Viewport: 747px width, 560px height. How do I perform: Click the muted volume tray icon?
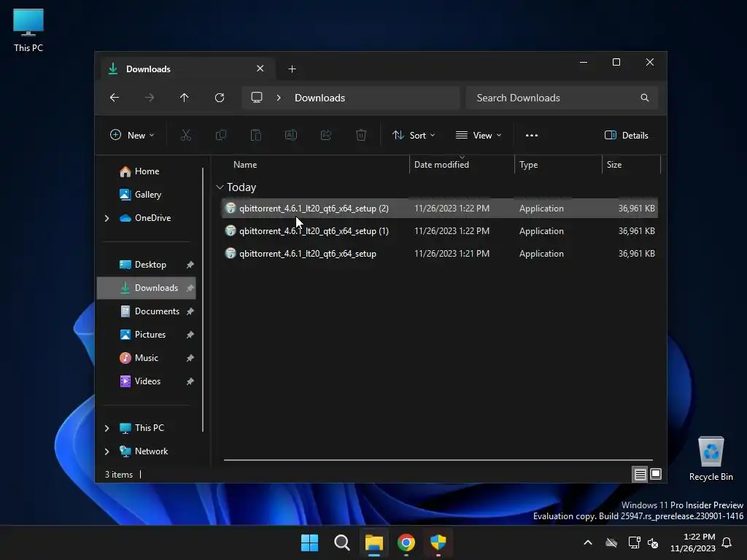[653, 542]
